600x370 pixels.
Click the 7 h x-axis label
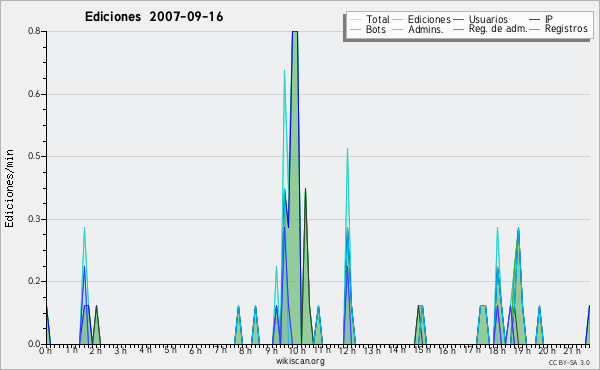[x=220, y=350]
